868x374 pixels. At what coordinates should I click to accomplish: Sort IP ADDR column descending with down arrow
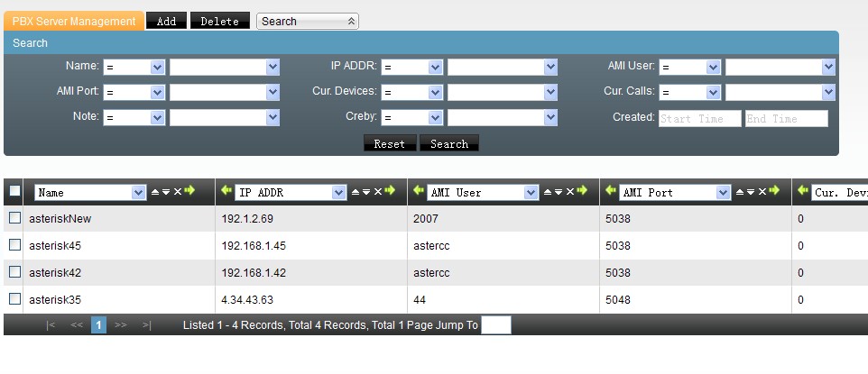[365, 192]
